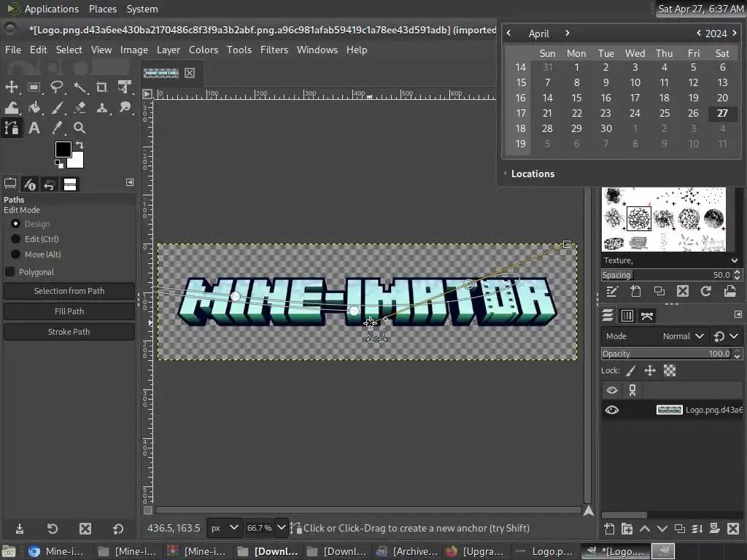747x560 pixels.
Task: Select the Move (Alt) mode radio button
Action: [16, 254]
